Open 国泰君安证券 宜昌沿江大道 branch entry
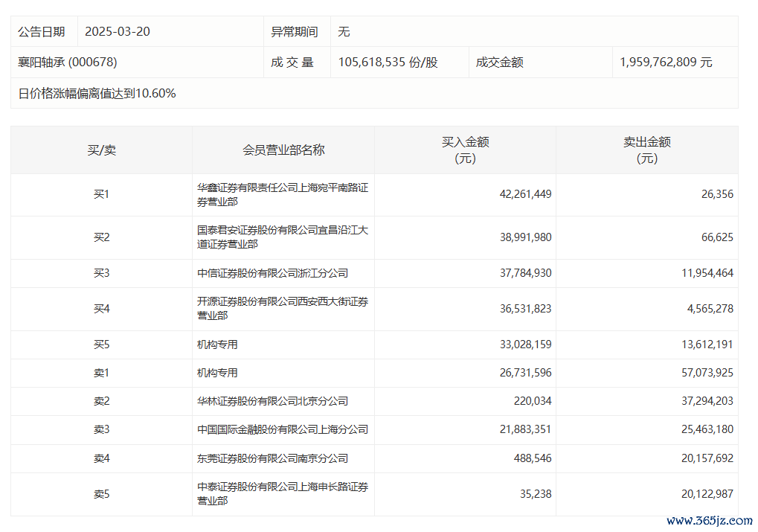 [282, 237]
